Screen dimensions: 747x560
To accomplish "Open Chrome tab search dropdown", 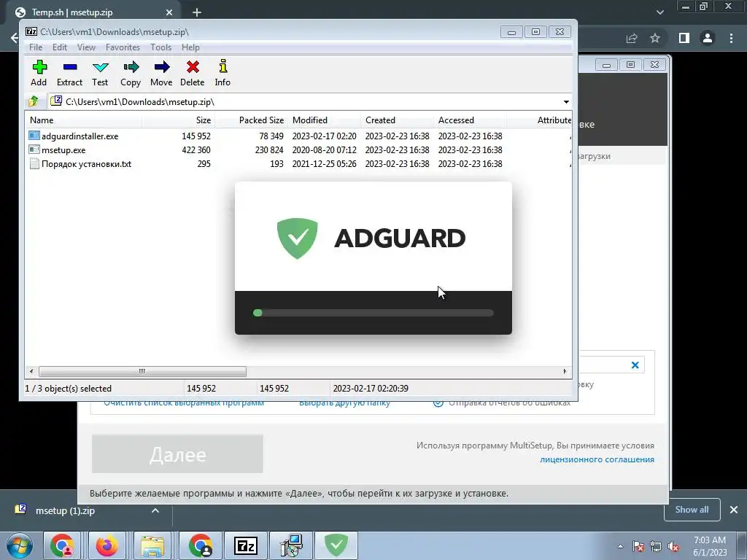I will [659, 12].
